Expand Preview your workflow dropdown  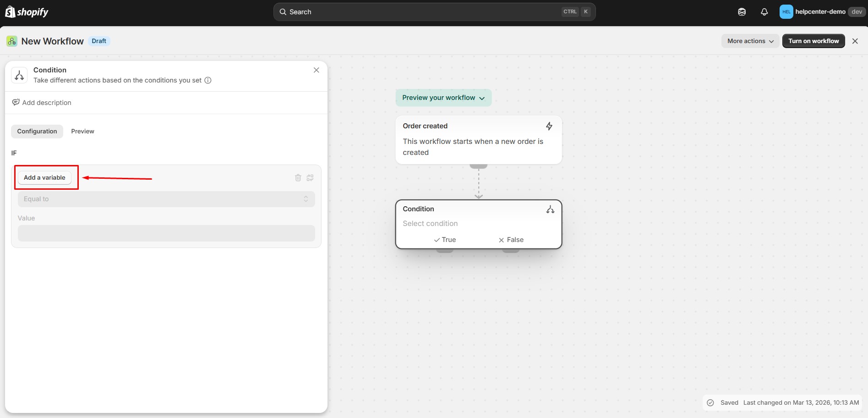(443, 98)
